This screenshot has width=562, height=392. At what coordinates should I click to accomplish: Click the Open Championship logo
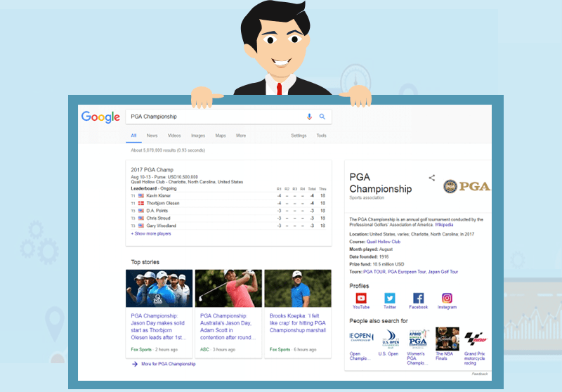click(x=361, y=337)
